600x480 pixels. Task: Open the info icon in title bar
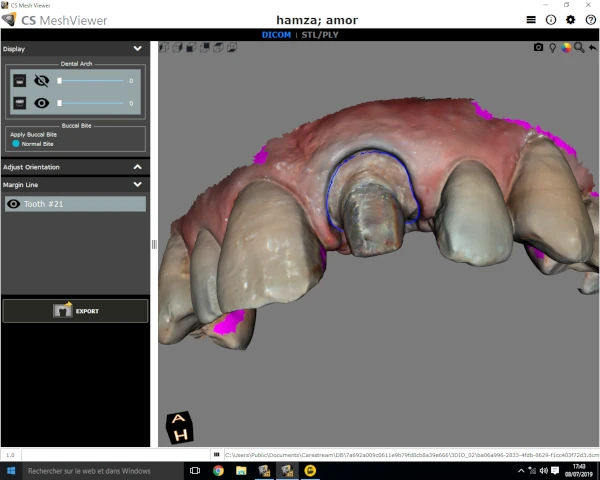pos(551,19)
